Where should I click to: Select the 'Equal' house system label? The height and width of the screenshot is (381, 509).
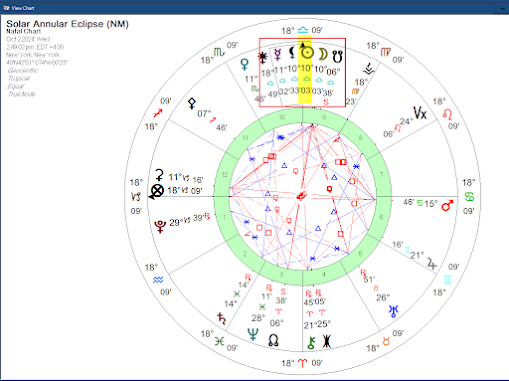tap(16, 86)
